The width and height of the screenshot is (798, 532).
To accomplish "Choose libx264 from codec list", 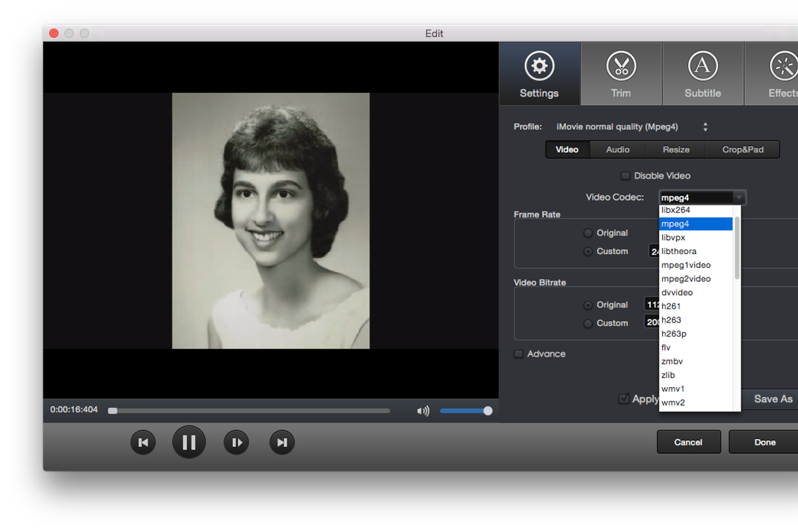I will click(x=696, y=210).
